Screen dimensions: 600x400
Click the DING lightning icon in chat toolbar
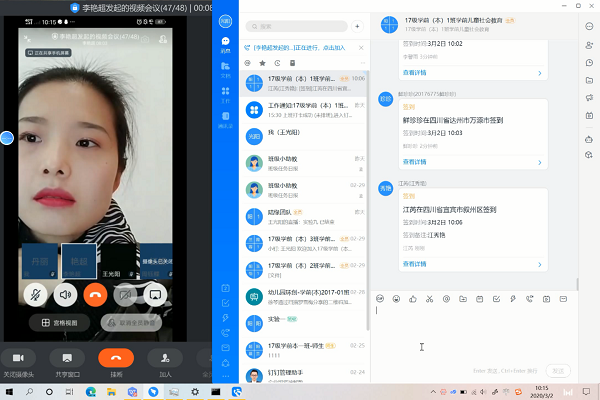point(513,299)
